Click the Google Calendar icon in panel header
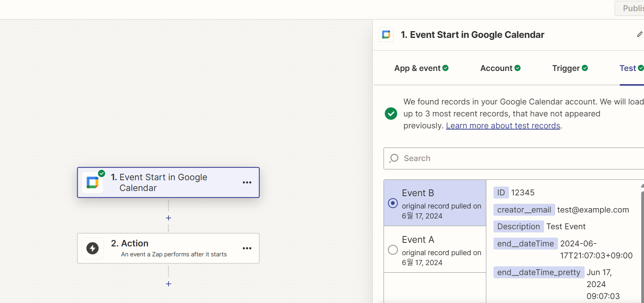The height and width of the screenshot is (303, 644). click(386, 35)
